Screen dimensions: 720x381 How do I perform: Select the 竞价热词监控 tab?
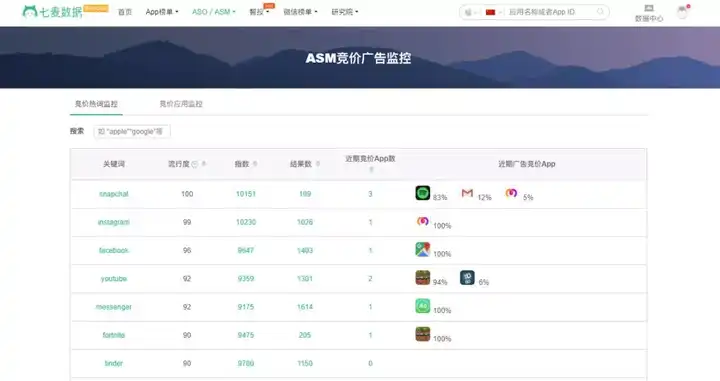tap(96, 104)
